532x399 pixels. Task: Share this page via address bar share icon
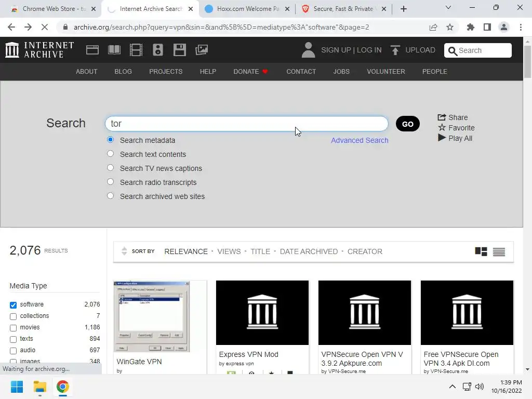click(x=433, y=27)
